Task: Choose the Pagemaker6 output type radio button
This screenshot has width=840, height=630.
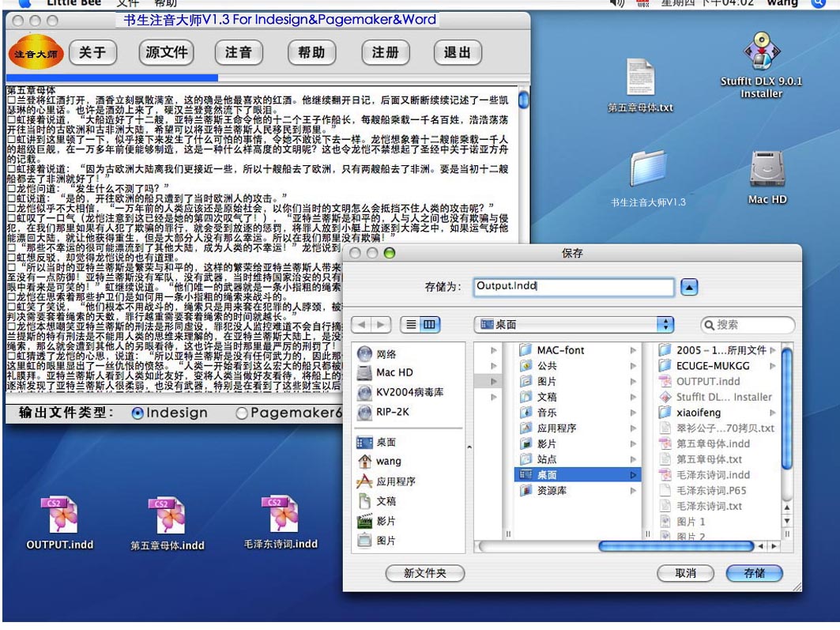Action: click(x=243, y=413)
